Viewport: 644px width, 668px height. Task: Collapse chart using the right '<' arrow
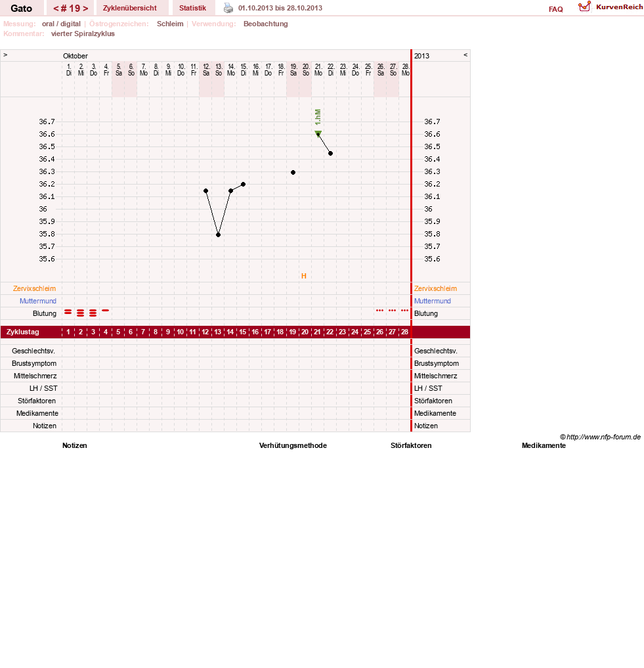click(x=465, y=55)
